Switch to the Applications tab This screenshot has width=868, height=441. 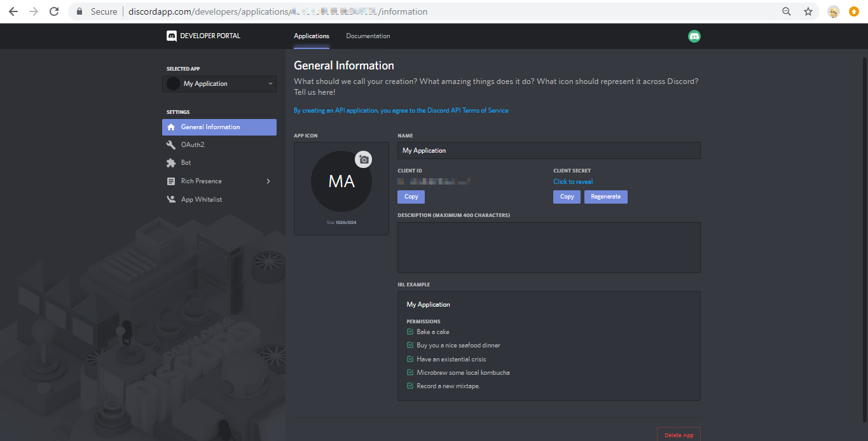click(x=312, y=36)
